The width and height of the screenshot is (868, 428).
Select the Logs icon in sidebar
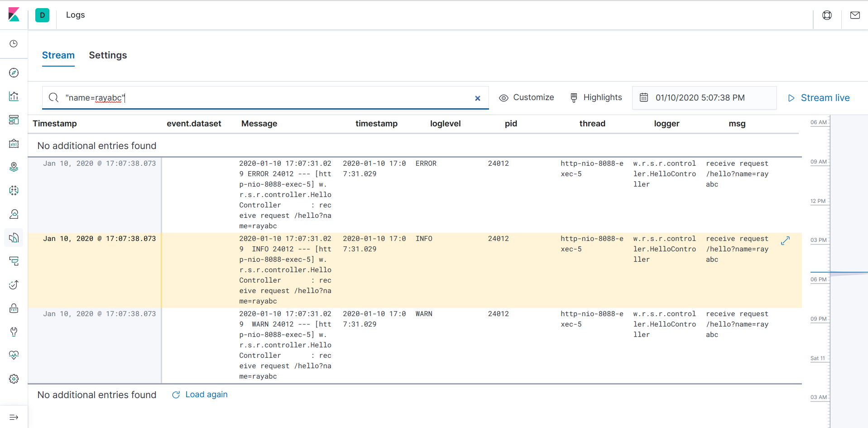point(14,238)
